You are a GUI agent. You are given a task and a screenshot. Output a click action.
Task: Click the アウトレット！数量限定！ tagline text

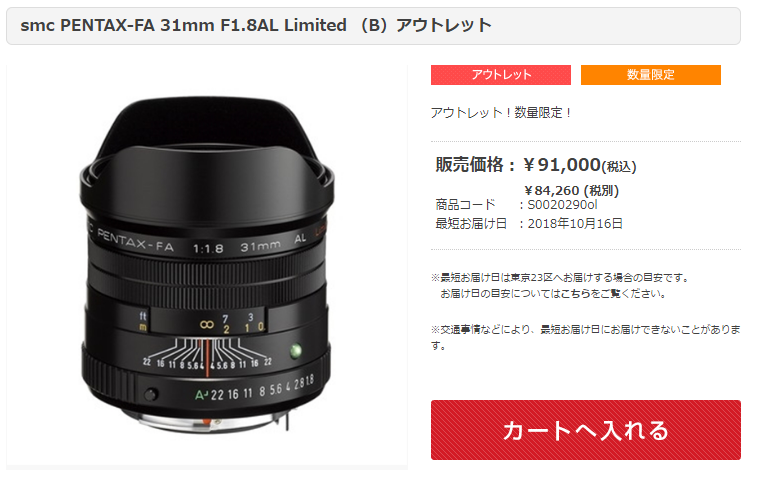501,113
